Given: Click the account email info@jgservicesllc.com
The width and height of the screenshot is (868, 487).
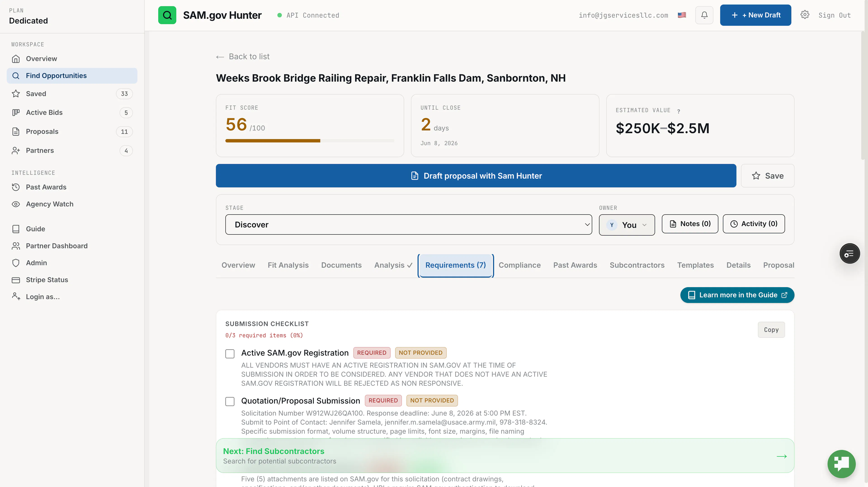Looking at the screenshot, I should [x=623, y=15].
